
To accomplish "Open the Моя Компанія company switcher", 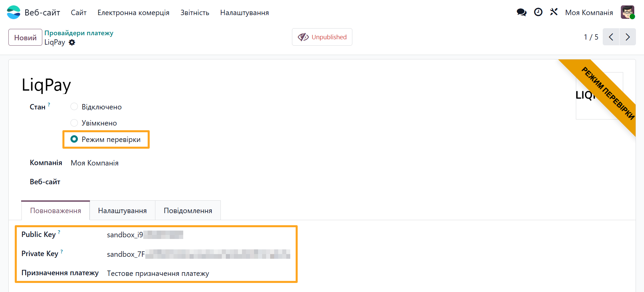I will (589, 13).
